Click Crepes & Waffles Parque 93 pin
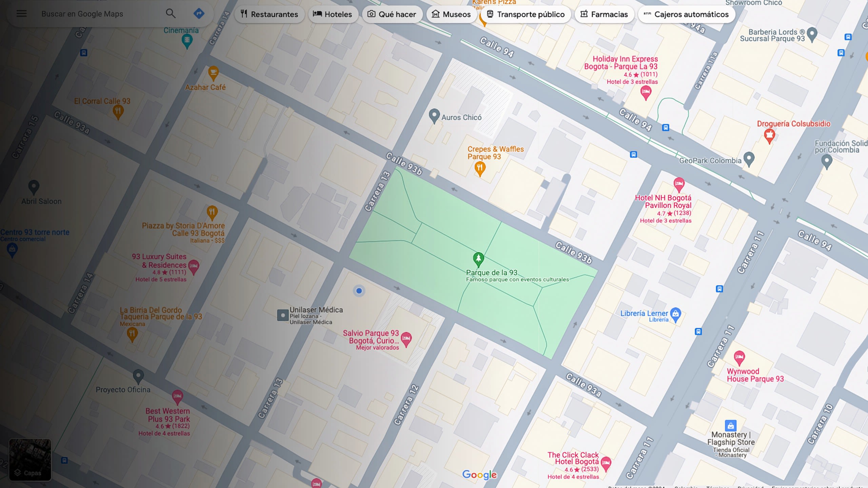 tap(480, 168)
